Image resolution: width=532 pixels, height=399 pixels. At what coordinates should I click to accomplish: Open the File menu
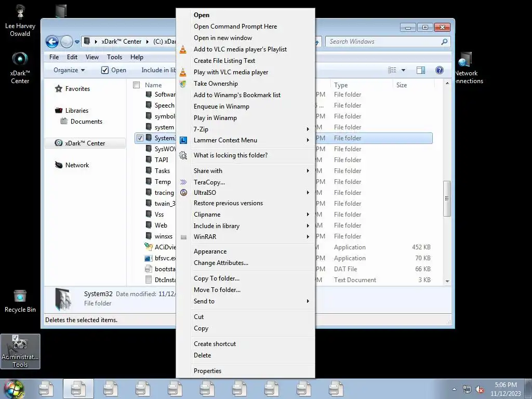(54, 57)
